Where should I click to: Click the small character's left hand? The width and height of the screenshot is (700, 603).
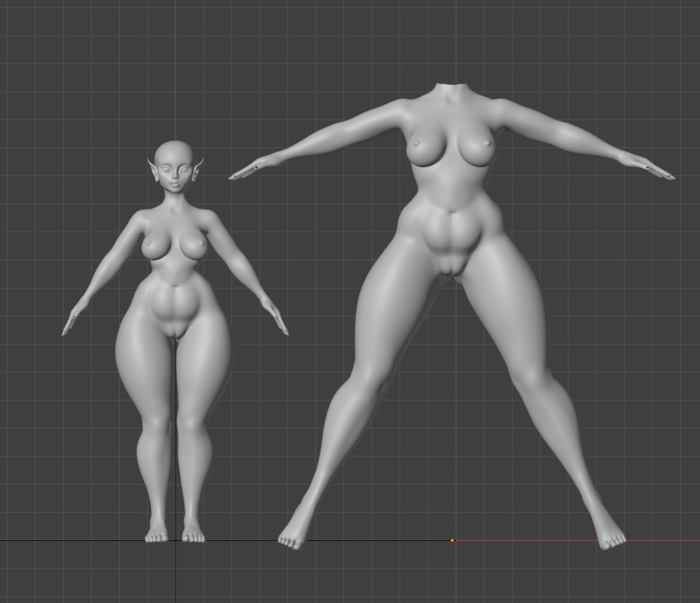coord(72,321)
